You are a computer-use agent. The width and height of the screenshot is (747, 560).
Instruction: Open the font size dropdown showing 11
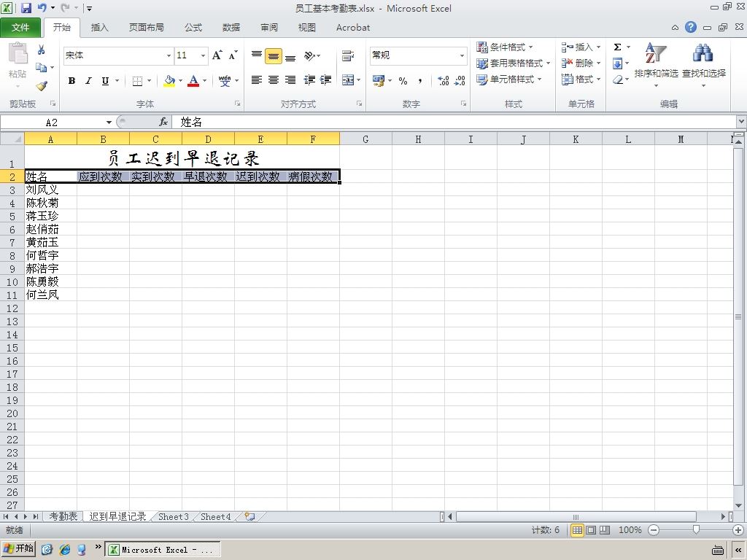click(x=203, y=55)
